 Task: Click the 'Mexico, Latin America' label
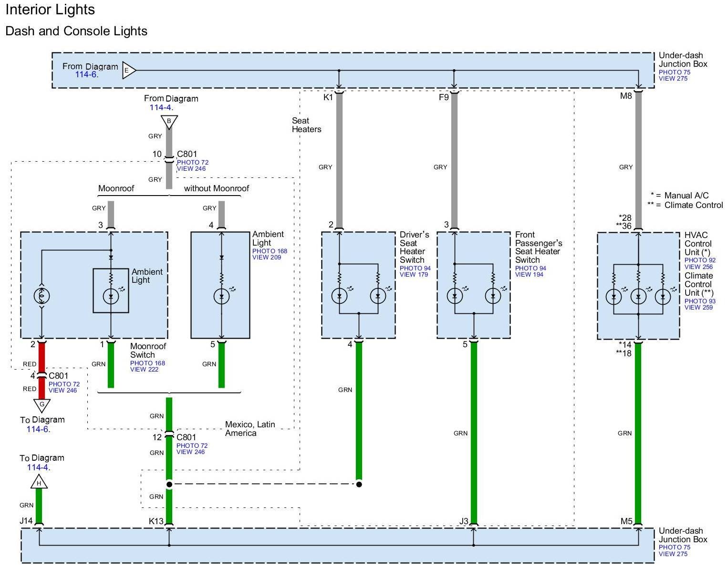pyautogui.click(x=250, y=429)
